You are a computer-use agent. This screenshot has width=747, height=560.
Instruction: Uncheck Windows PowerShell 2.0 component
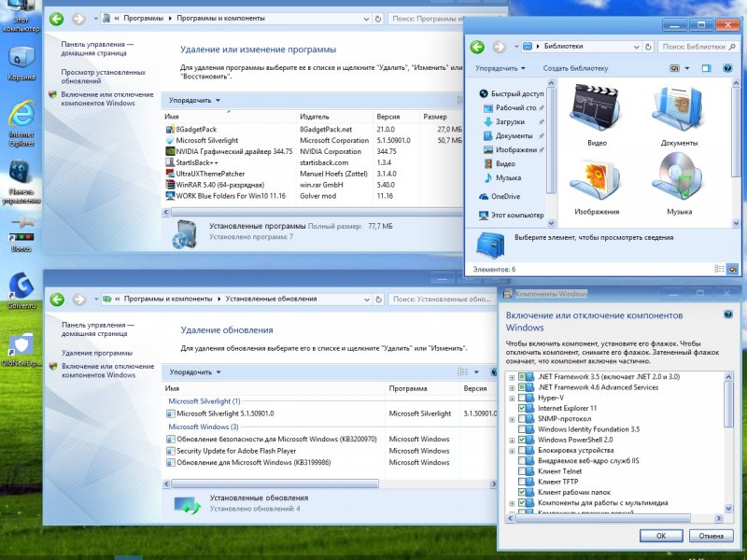pos(522,440)
